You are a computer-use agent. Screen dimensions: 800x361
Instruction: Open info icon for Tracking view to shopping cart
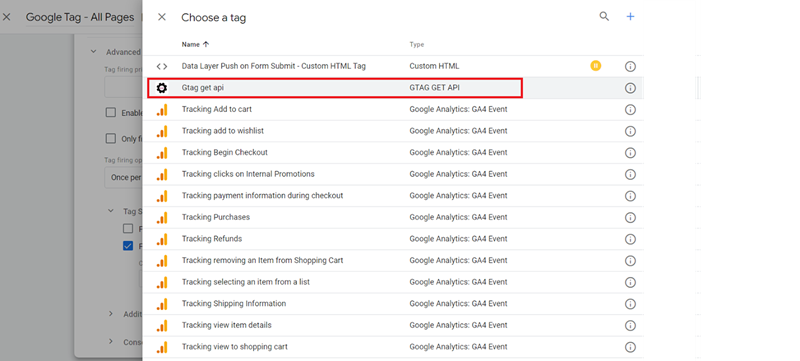pyautogui.click(x=630, y=347)
